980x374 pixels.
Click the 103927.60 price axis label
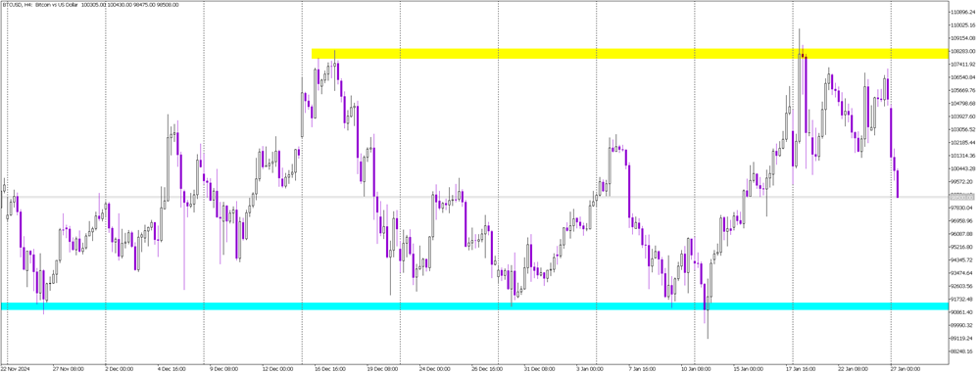point(962,117)
